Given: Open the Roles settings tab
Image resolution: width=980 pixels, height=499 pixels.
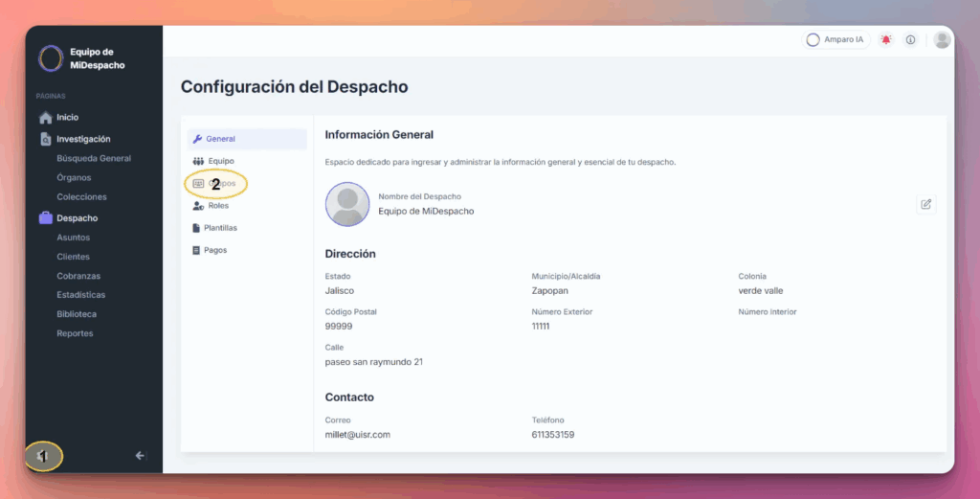Looking at the screenshot, I should [218, 206].
